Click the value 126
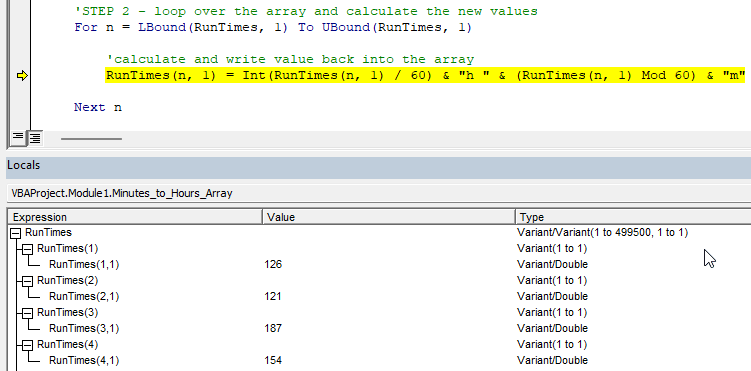 pos(273,264)
